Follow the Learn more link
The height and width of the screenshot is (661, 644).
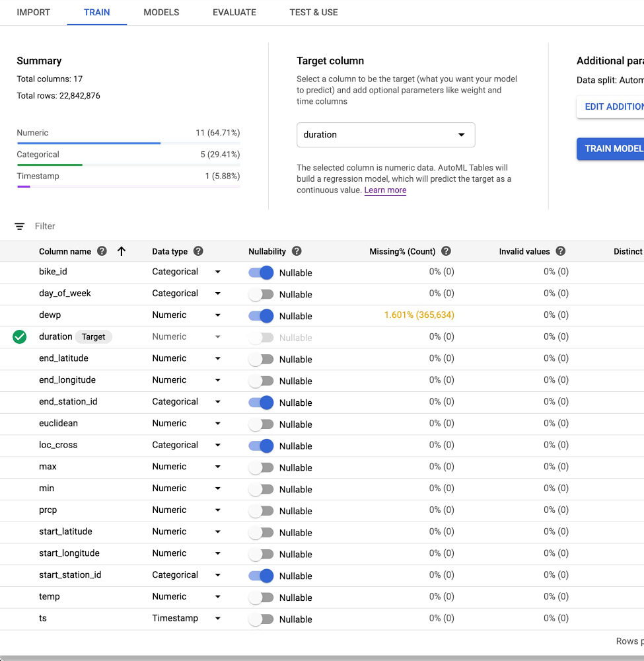(385, 190)
